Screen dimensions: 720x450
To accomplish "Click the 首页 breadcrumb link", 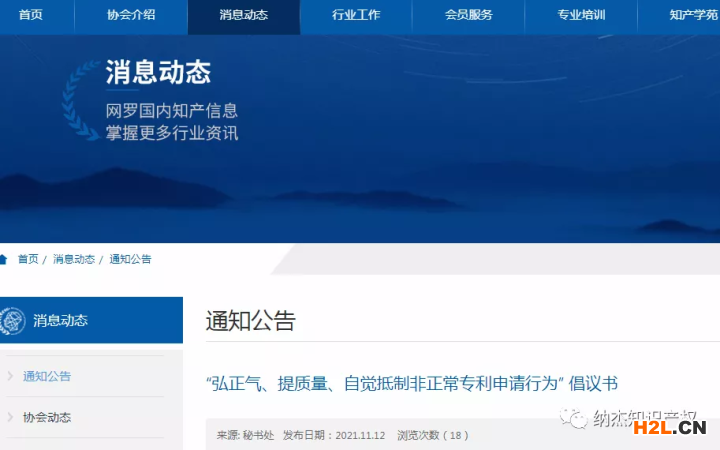I will [x=28, y=259].
